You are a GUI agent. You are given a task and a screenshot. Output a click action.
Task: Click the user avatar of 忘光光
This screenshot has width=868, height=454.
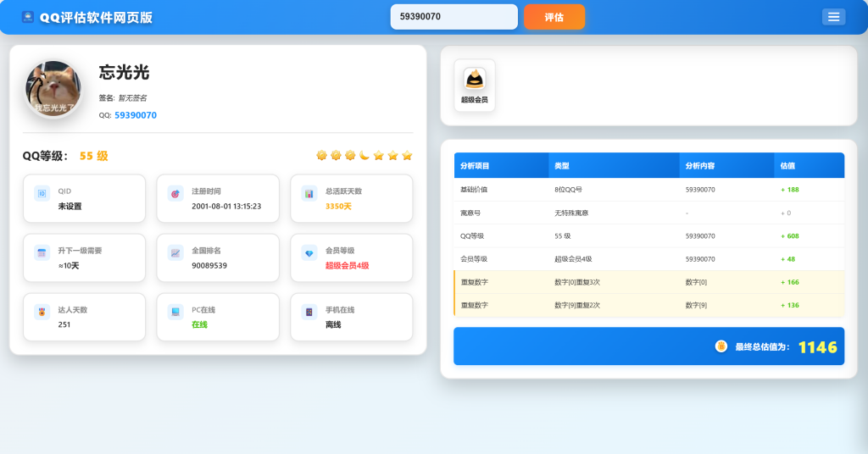[x=53, y=88]
